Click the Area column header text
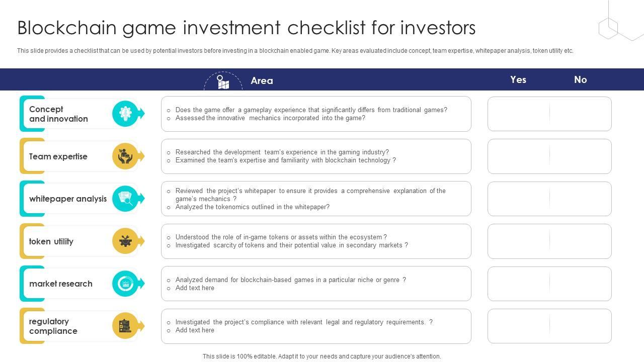The width and height of the screenshot is (644, 362). tap(262, 80)
